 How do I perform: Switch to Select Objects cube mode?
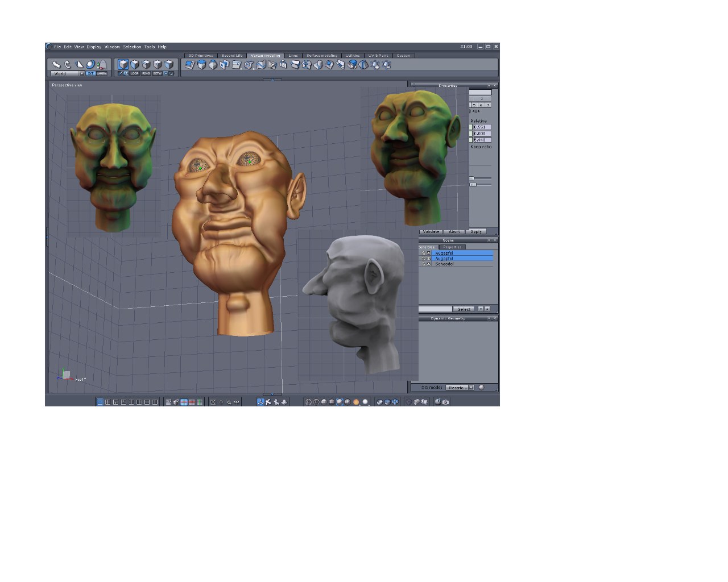point(123,64)
